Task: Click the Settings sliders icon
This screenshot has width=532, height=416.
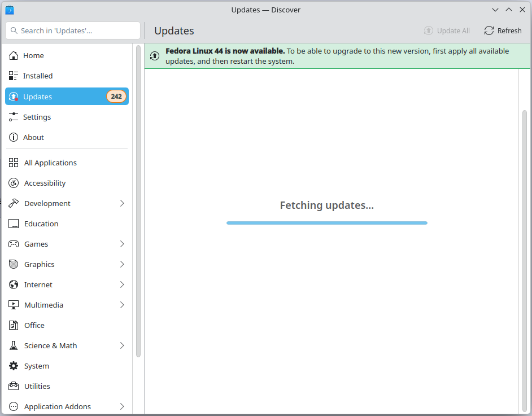Action: [13, 117]
